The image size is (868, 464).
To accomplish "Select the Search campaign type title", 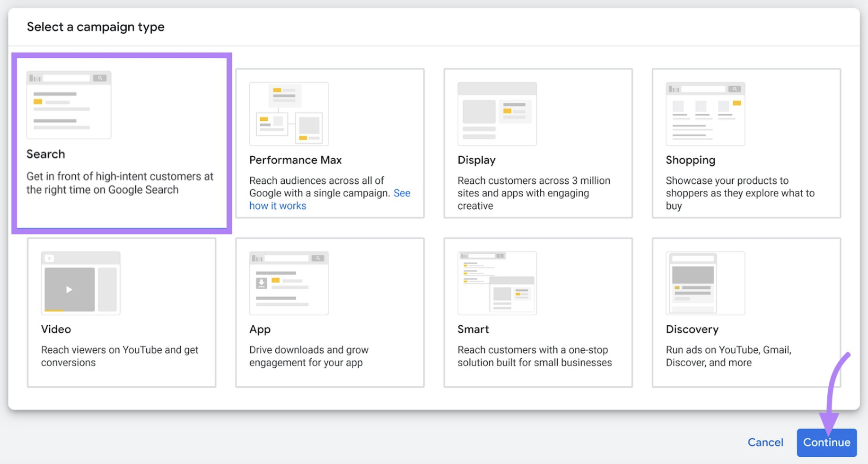I will pos(46,154).
